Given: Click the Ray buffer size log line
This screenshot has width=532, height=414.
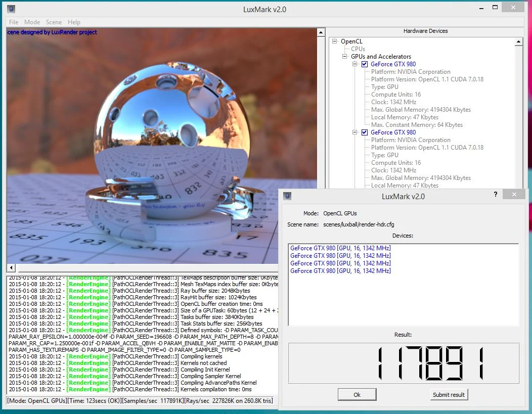Looking at the screenshot, I should tap(129, 291).
